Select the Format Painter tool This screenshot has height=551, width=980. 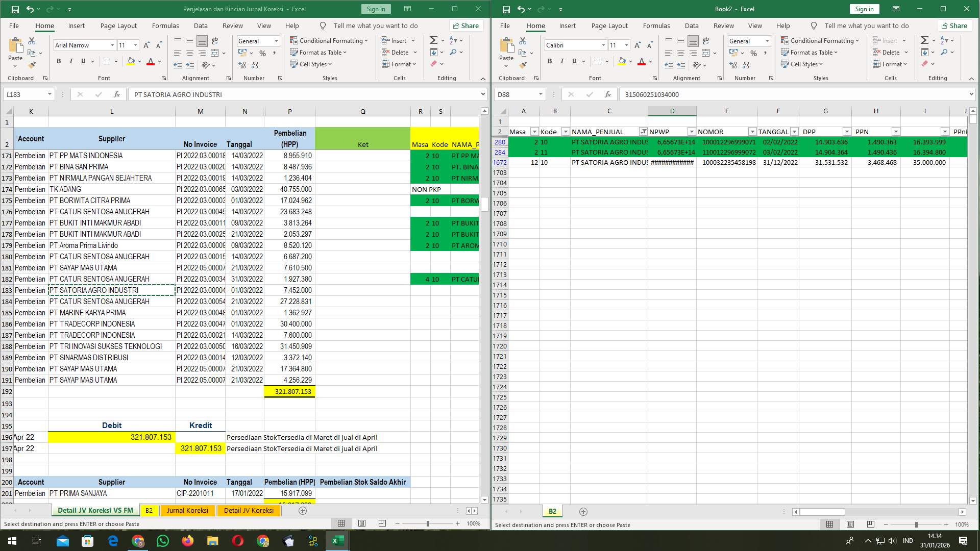point(32,64)
